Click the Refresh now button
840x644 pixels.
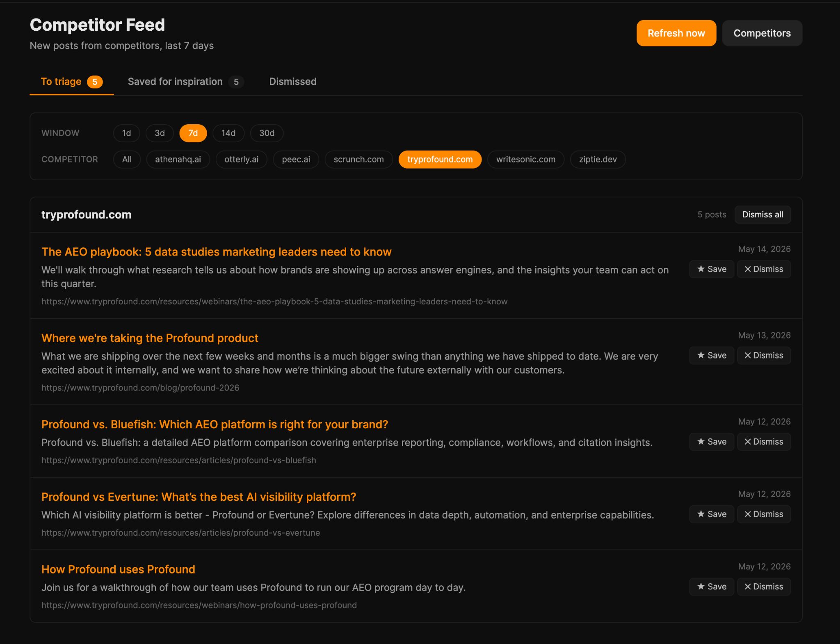pos(676,33)
